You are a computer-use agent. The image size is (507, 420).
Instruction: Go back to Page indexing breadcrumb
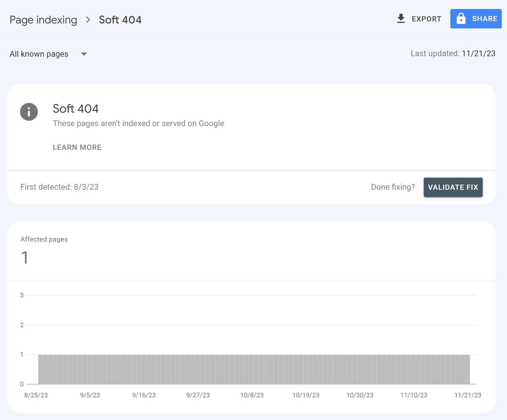tap(43, 20)
